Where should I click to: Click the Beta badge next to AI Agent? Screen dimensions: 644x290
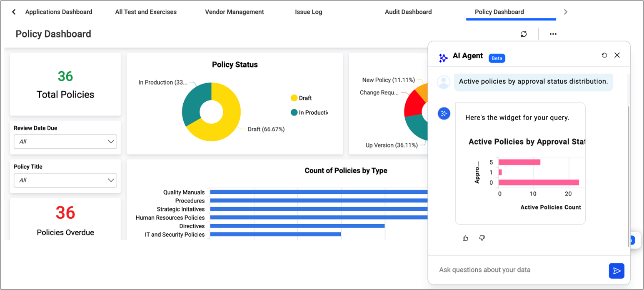[x=497, y=58]
